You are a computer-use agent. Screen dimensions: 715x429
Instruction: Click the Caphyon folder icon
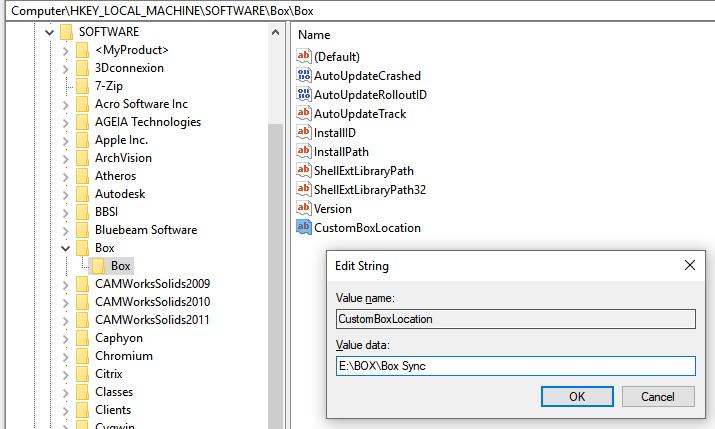[83, 338]
